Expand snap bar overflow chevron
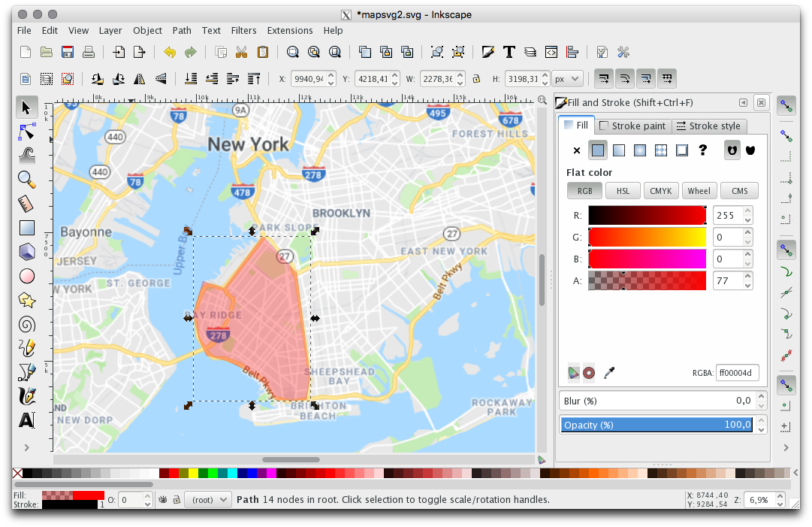Image resolution: width=812 pixels, height=527 pixels. click(786, 447)
